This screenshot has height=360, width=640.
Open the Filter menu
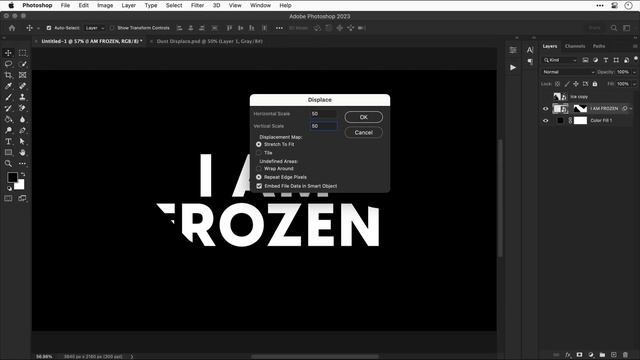(x=197, y=5)
